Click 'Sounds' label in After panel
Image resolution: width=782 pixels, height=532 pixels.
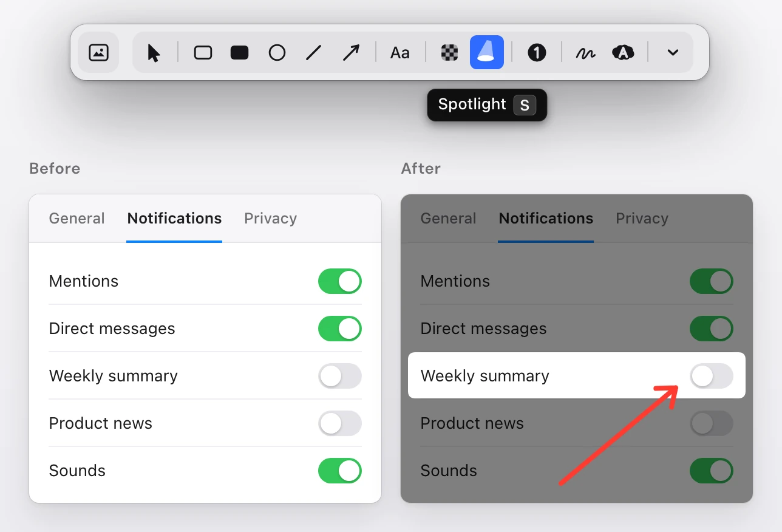click(449, 471)
